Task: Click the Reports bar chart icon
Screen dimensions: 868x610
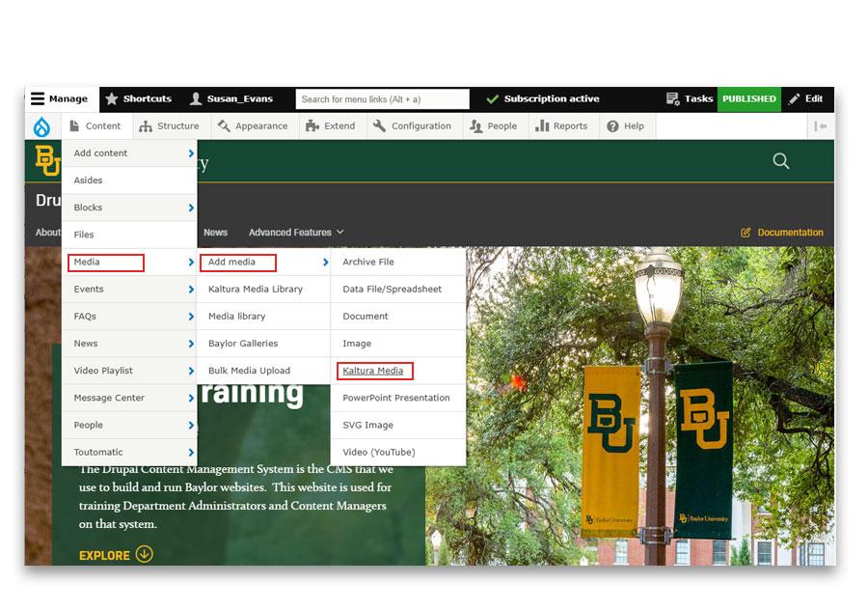Action: pyautogui.click(x=542, y=125)
